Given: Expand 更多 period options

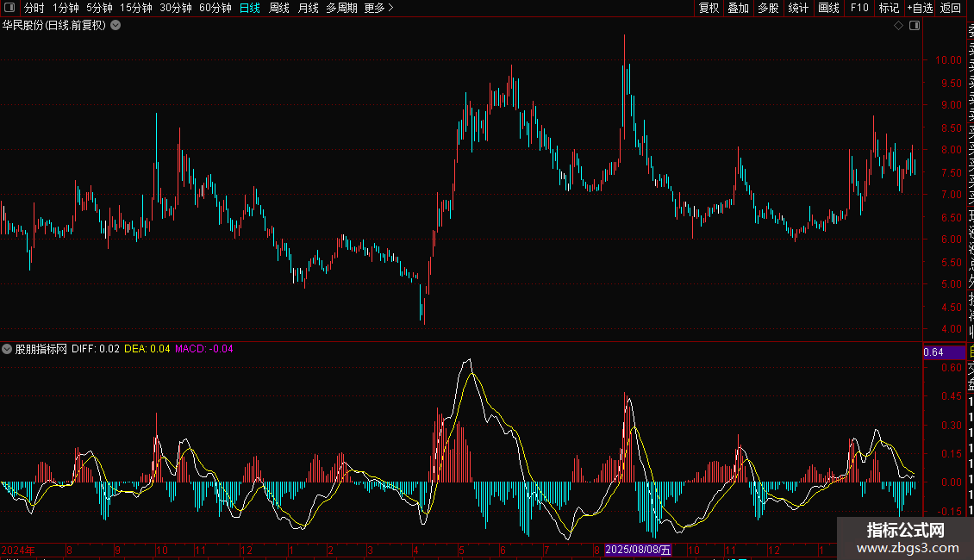Looking at the screenshot, I should 378,8.
